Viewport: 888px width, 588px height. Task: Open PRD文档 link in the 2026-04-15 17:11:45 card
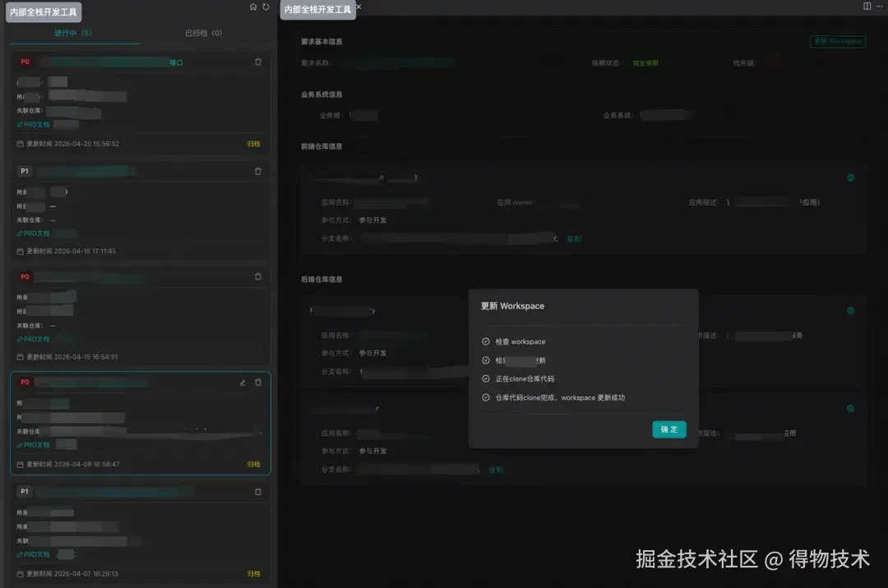click(34, 234)
